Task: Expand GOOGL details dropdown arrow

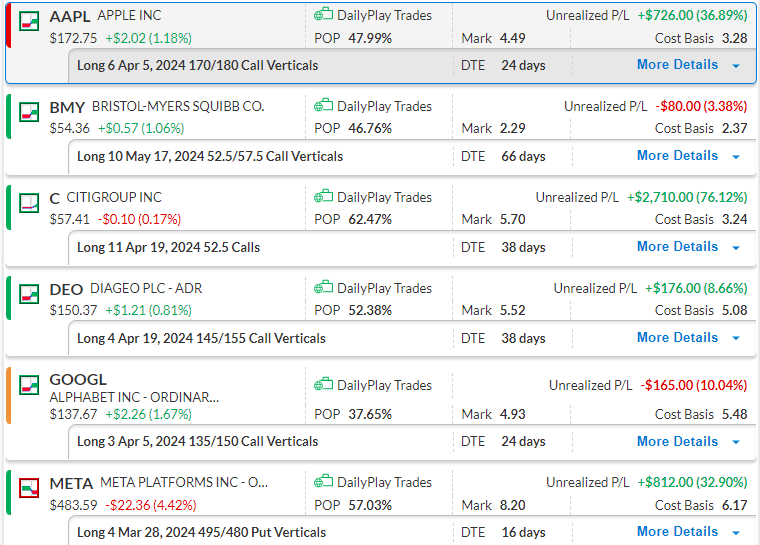Action: [x=736, y=443]
